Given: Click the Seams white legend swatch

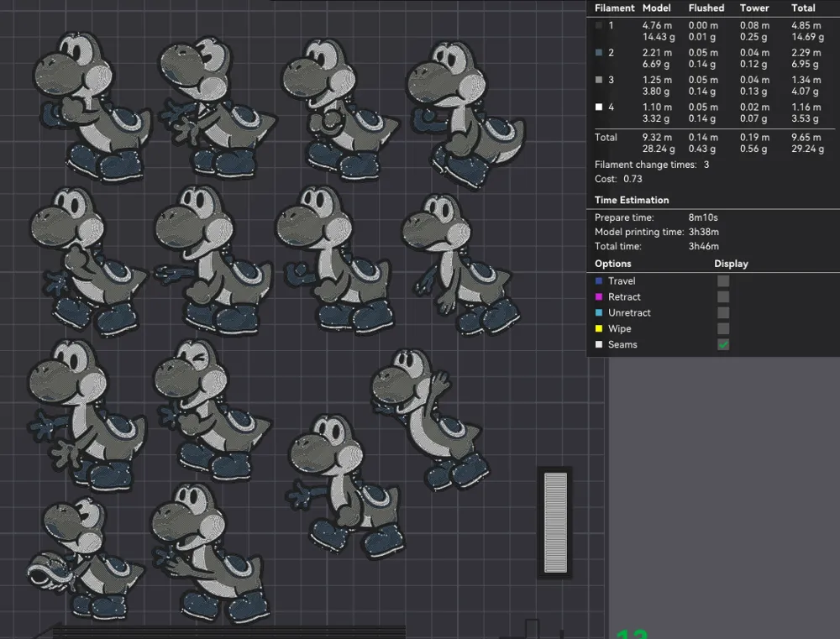Looking at the screenshot, I should [599, 344].
